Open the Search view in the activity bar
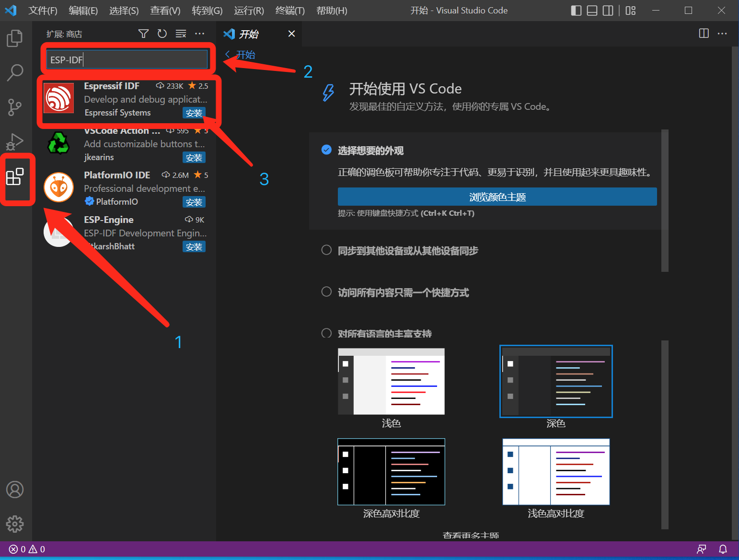Image resolution: width=739 pixels, height=560 pixels. coord(15,73)
